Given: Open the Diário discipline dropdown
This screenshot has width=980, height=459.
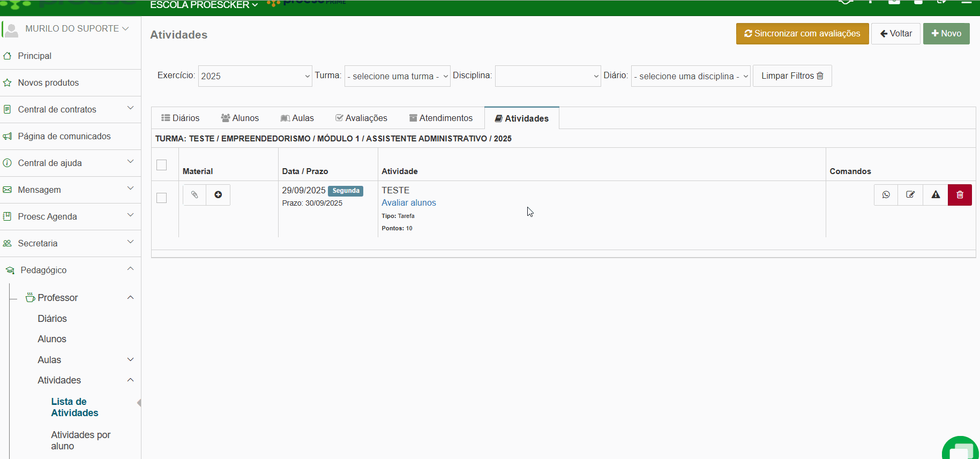Looking at the screenshot, I should point(691,76).
